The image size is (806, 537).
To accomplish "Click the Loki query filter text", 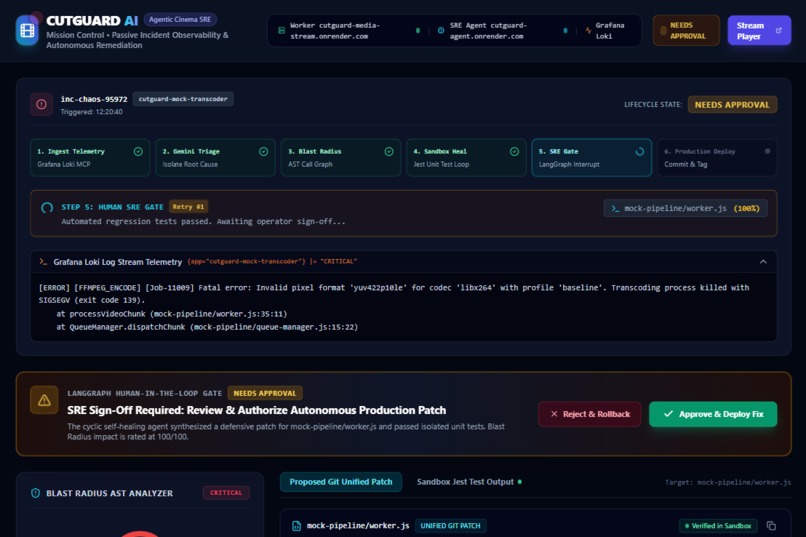I will pyautogui.click(x=272, y=262).
